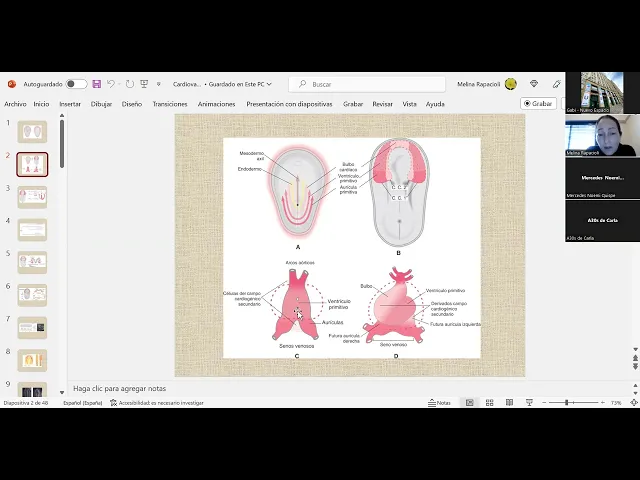Click the Undo arrow icon
Image resolution: width=640 pixels, height=480 pixels.
tap(111, 84)
